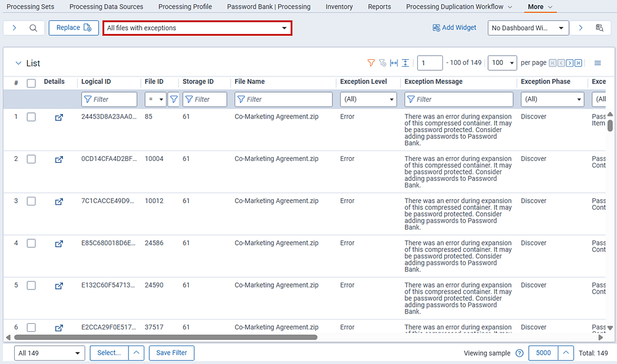
Task: Open Password Bank | Processing tab
Action: coord(269,7)
